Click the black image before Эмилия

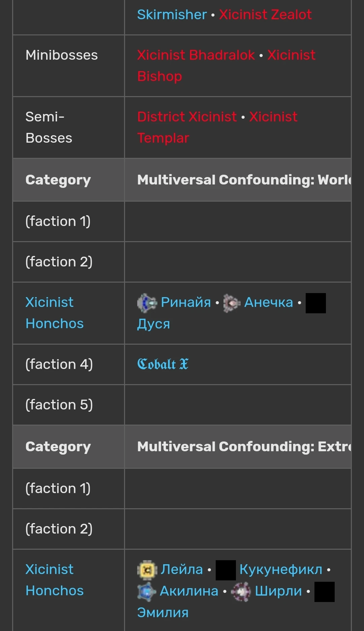click(324, 592)
